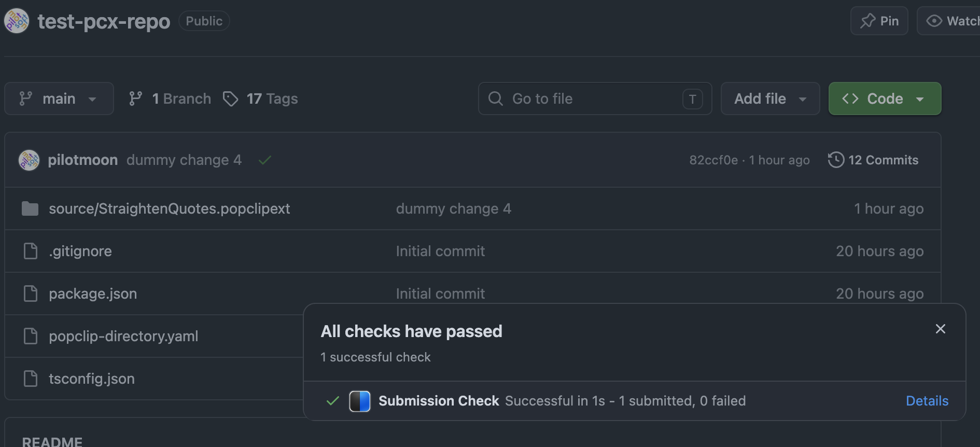The image size is (980, 447).
Task: Focus the Go to file search field
Action: [x=595, y=99]
